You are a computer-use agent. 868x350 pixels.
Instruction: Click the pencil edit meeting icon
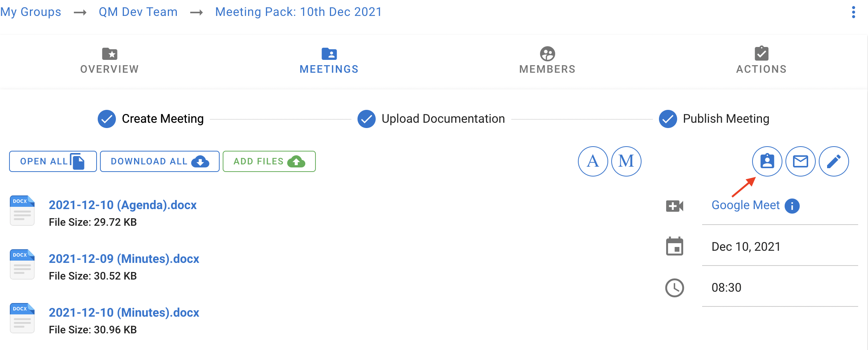834,161
